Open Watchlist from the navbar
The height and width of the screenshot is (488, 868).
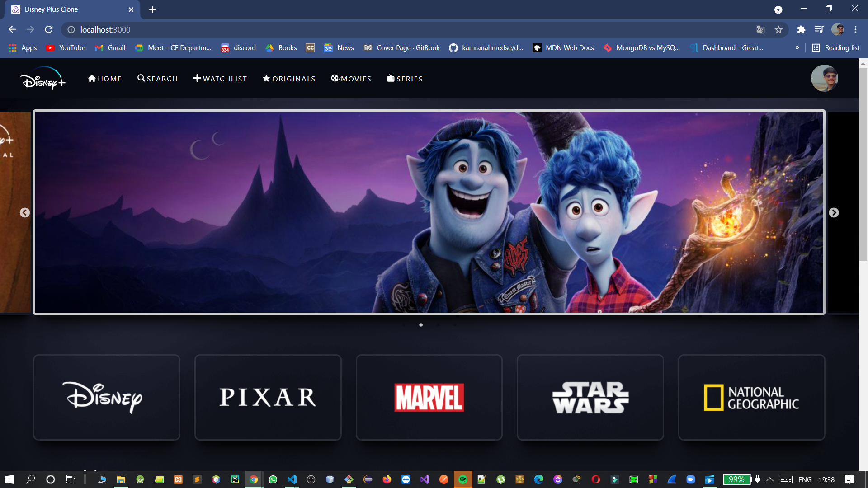[x=220, y=79]
